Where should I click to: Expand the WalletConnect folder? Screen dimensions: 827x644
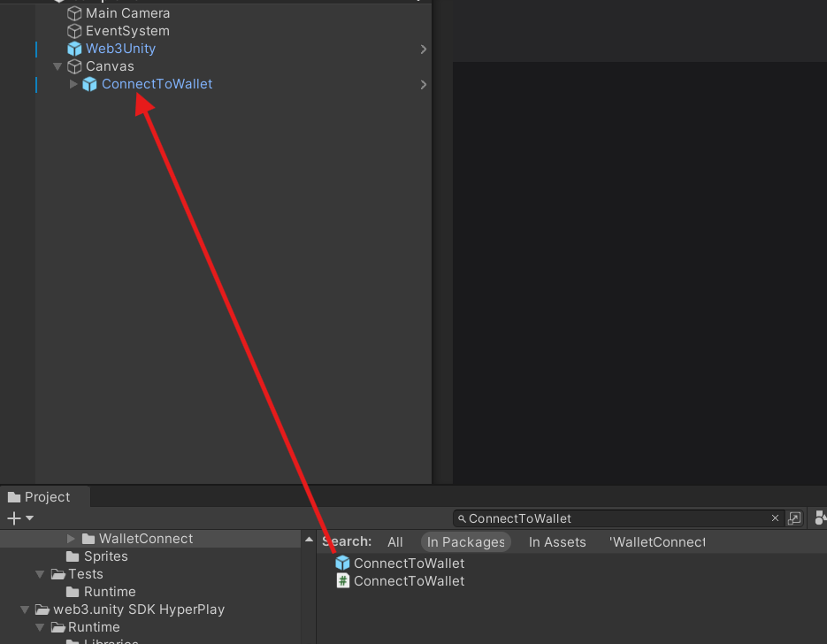(x=72, y=539)
